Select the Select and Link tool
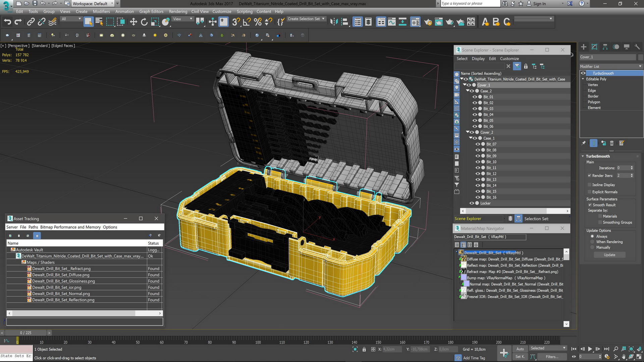The width and height of the screenshot is (644, 362). tap(31, 22)
